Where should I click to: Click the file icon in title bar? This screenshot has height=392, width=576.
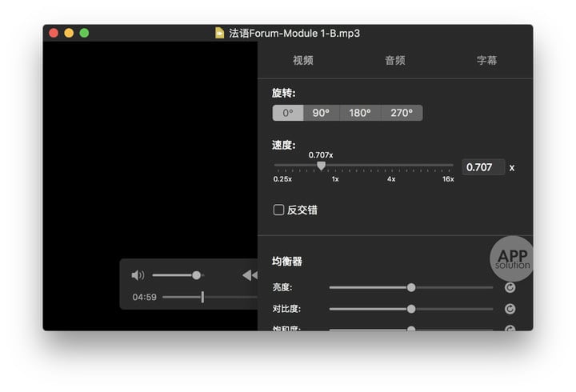pyautogui.click(x=219, y=33)
